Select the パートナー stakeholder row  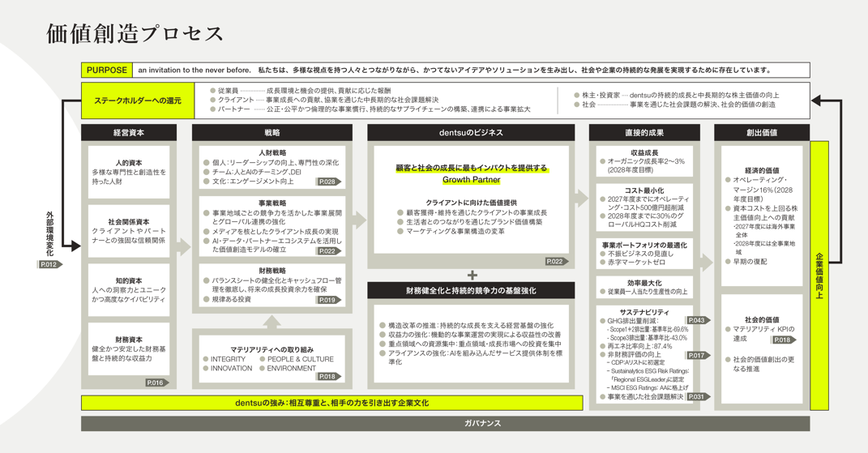(x=370, y=109)
